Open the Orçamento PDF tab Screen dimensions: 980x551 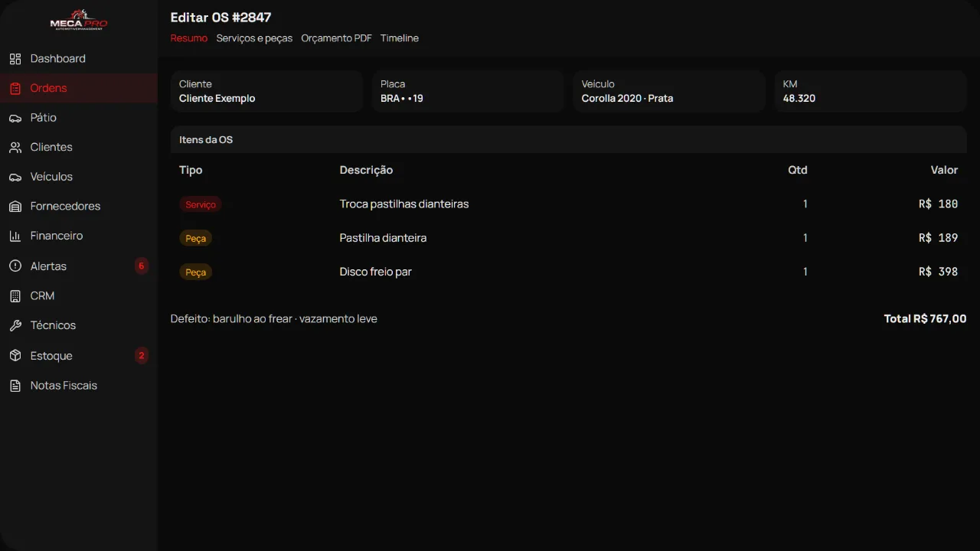click(x=336, y=38)
